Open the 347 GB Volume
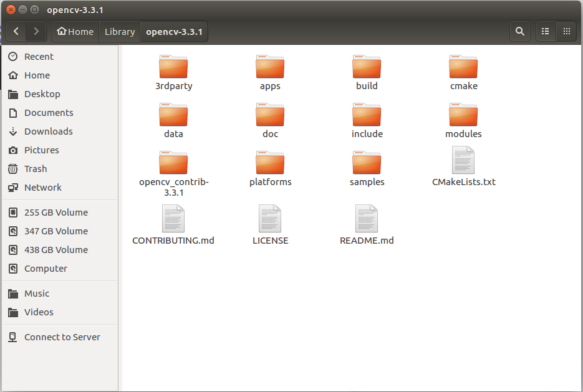 click(x=60, y=231)
